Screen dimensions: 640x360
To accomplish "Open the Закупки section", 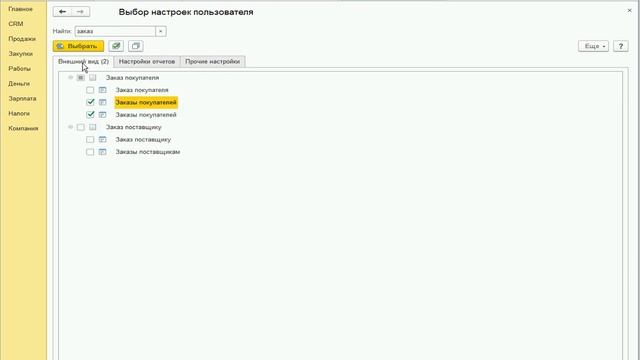I will pos(20,54).
